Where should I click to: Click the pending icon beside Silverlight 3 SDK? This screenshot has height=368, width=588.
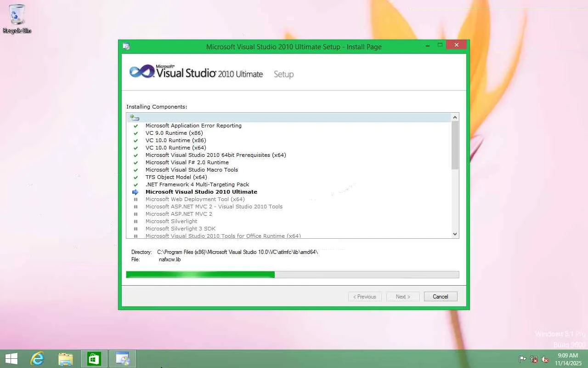coord(136,229)
